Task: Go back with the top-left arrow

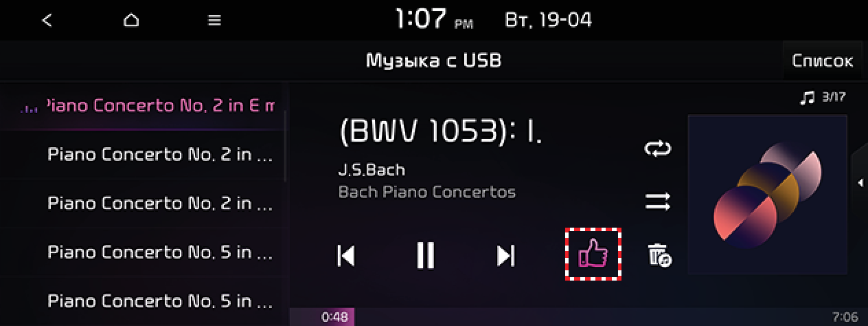Action: (x=47, y=21)
